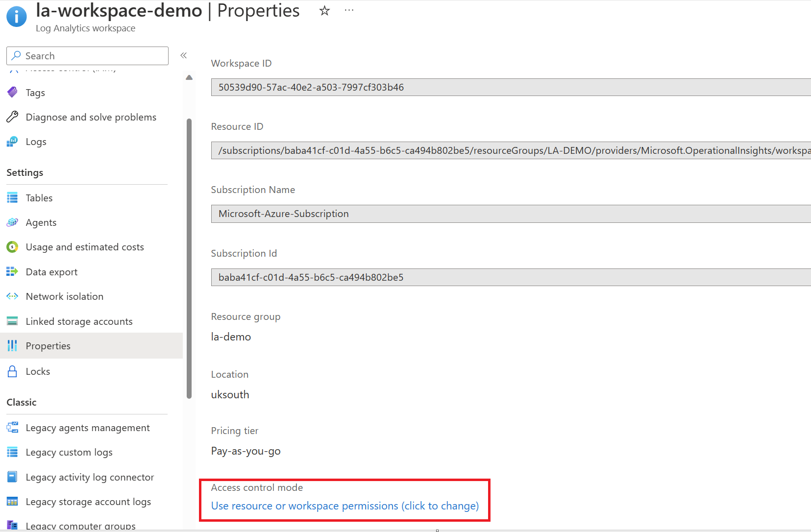Open the Network isolation icon

click(12, 296)
